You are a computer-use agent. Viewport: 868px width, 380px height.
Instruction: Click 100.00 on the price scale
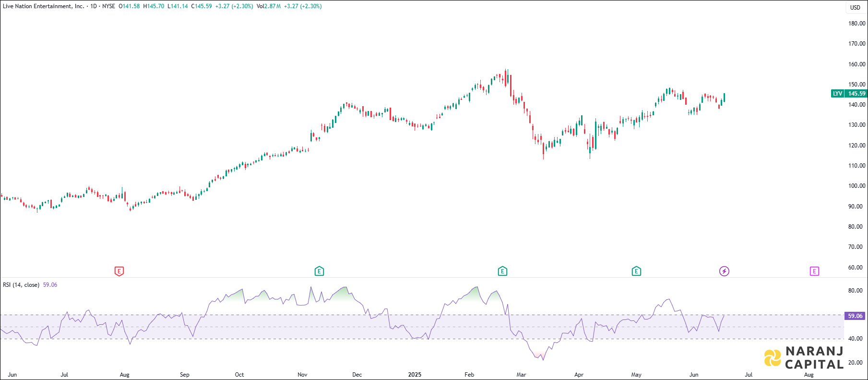click(x=857, y=186)
